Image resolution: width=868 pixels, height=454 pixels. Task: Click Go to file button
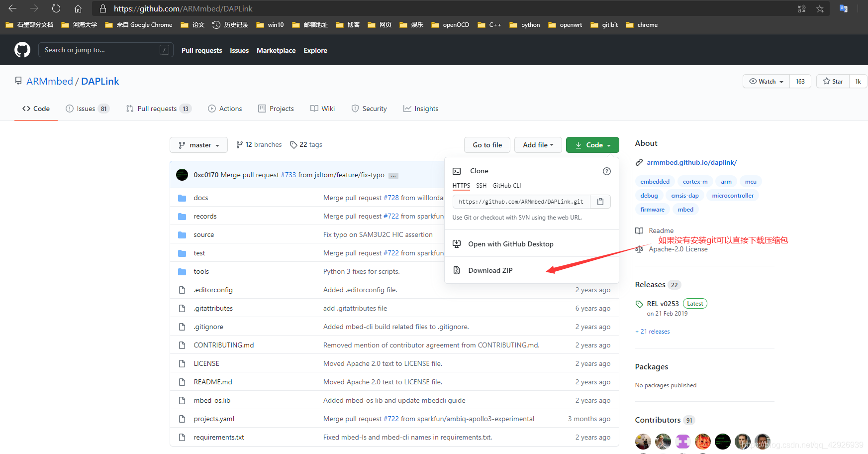click(x=487, y=145)
